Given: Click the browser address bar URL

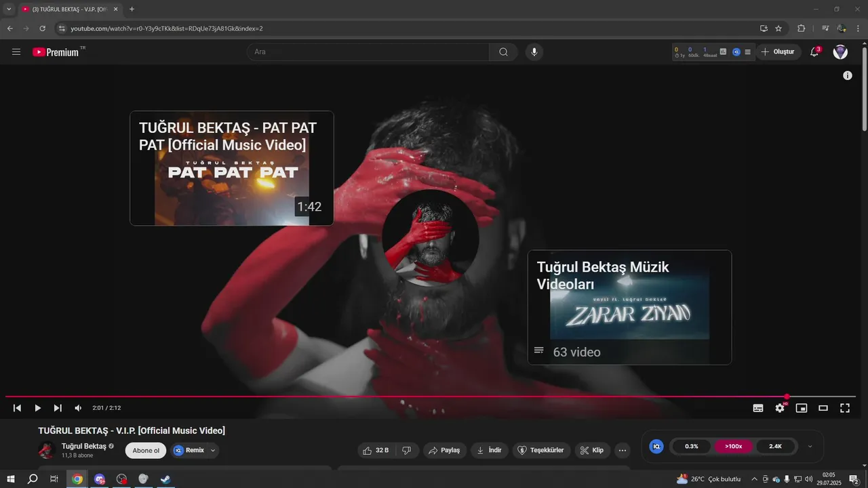Looking at the screenshot, I should (x=167, y=28).
